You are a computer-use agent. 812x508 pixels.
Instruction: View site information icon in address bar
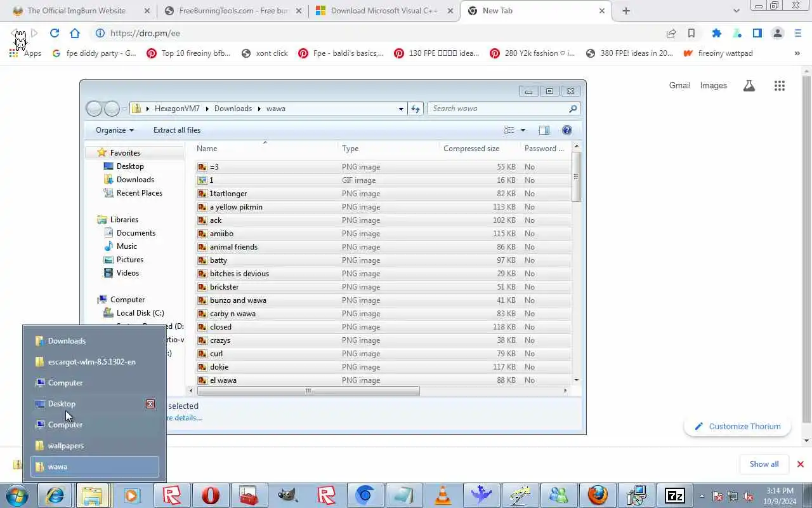[100, 33]
